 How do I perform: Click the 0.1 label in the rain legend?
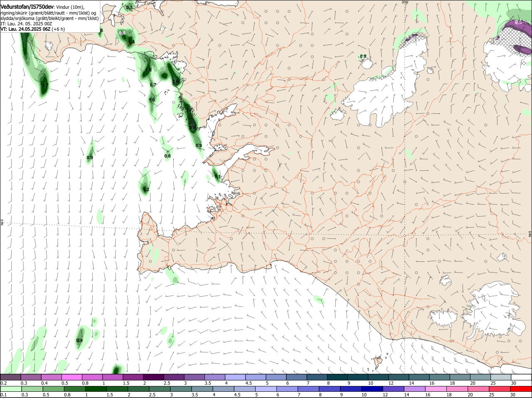tap(4, 395)
